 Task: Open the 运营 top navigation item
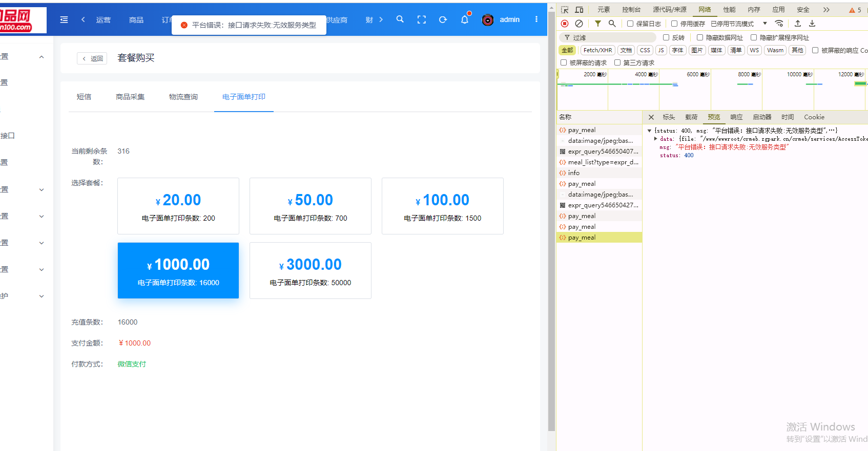point(104,20)
